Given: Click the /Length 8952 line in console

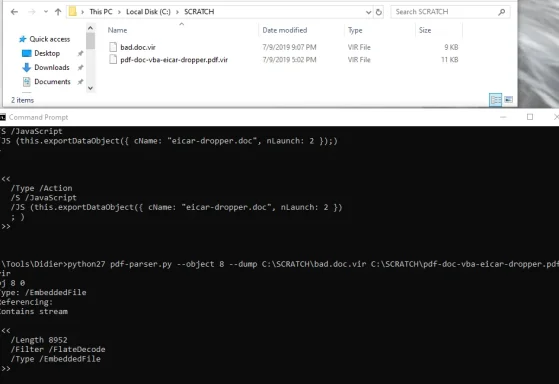Looking at the screenshot, I should point(39,340).
